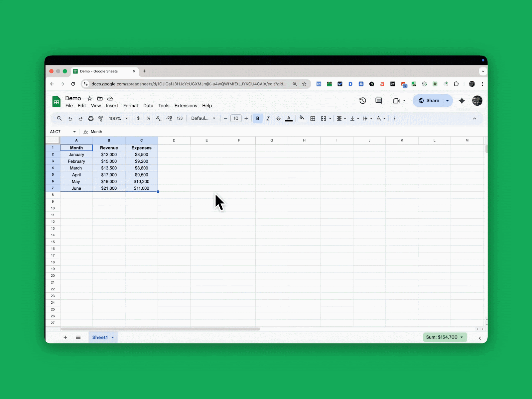Add a new sheet
This screenshot has height=399, width=532.
(65, 337)
